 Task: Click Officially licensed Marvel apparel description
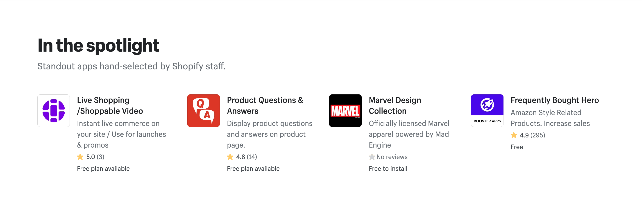click(x=409, y=134)
